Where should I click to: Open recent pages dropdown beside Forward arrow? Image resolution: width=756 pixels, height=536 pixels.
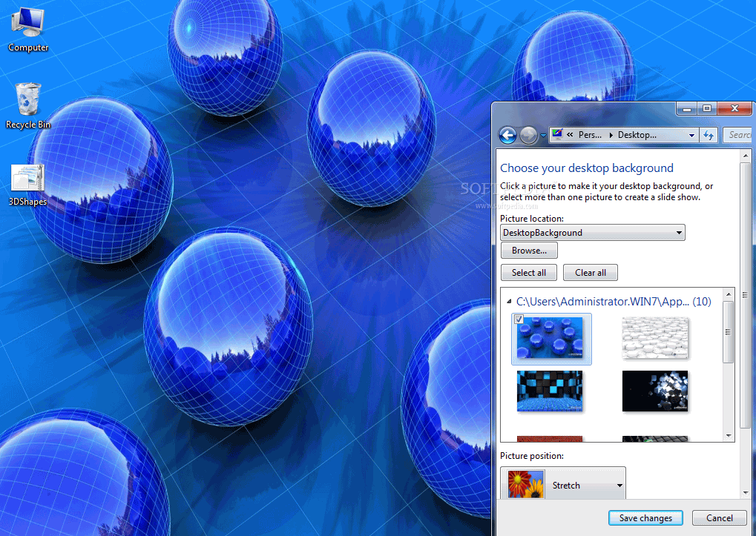click(543, 136)
